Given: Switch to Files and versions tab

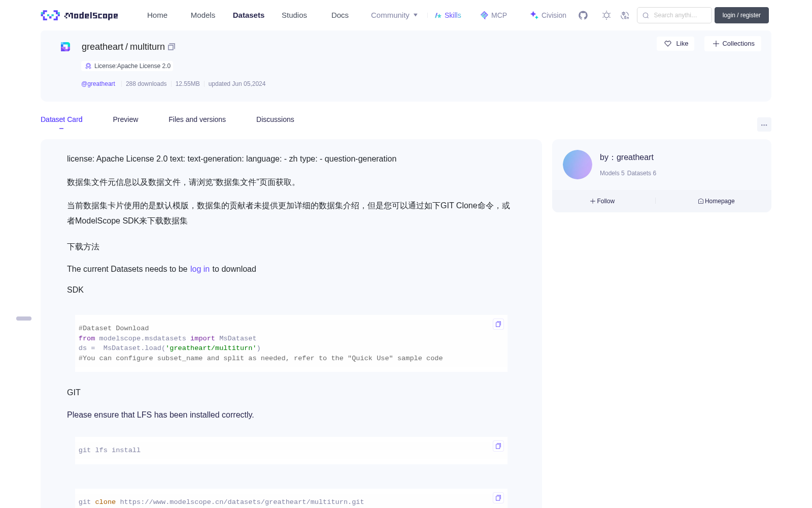Looking at the screenshot, I should (197, 119).
